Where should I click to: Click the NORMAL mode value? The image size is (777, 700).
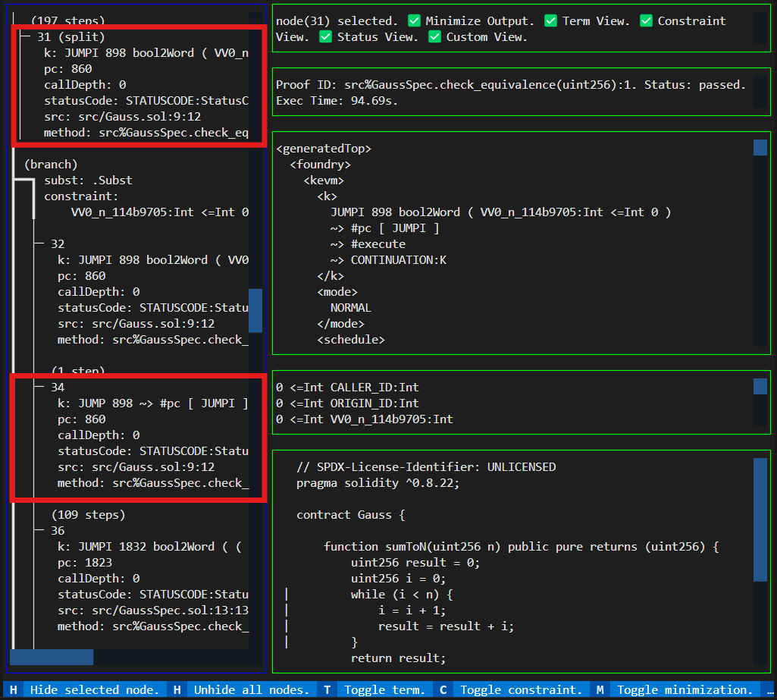click(x=351, y=307)
